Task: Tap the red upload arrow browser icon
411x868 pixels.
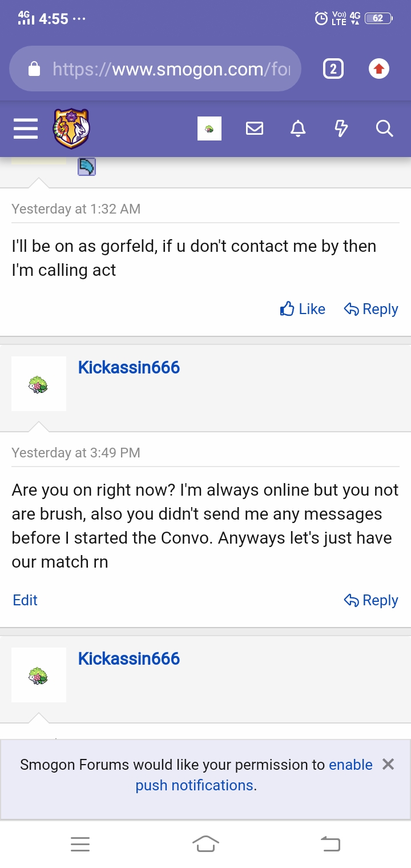Action: (x=378, y=69)
